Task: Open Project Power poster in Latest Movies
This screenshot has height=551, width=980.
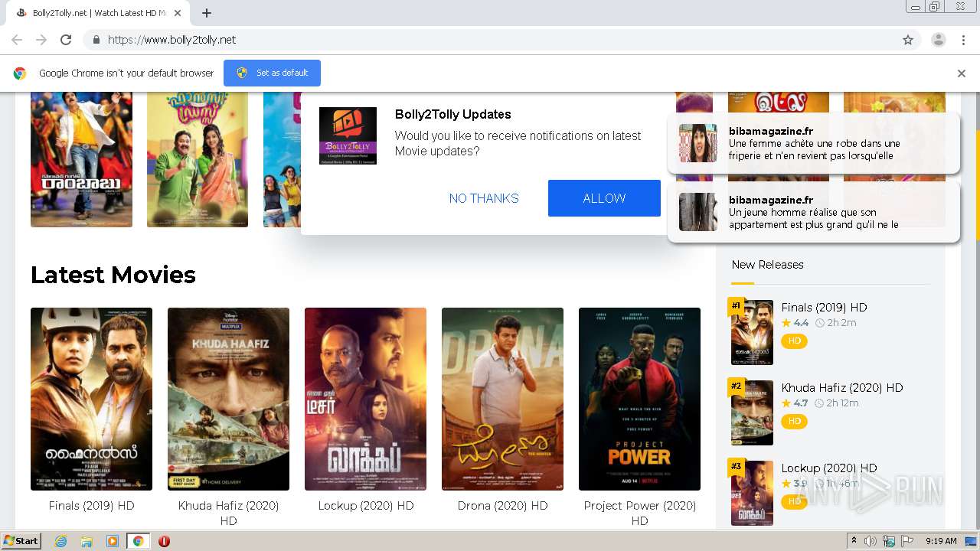Action: [x=639, y=399]
